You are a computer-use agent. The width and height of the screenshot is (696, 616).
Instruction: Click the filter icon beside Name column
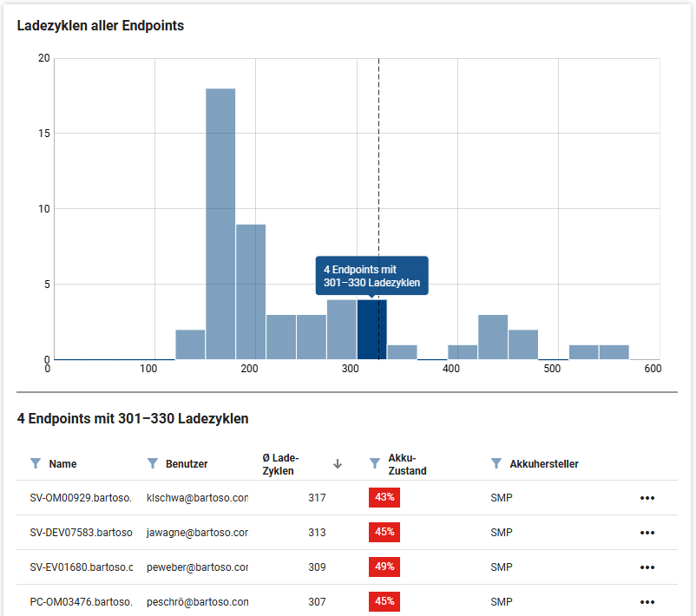pyautogui.click(x=36, y=464)
